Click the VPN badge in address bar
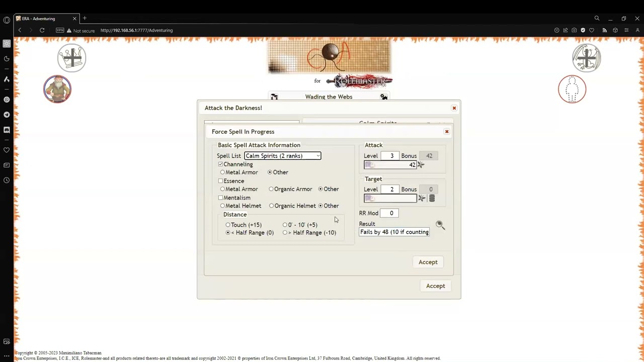The image size is (644, 362). pyautogui.click(x=60, y=30)
